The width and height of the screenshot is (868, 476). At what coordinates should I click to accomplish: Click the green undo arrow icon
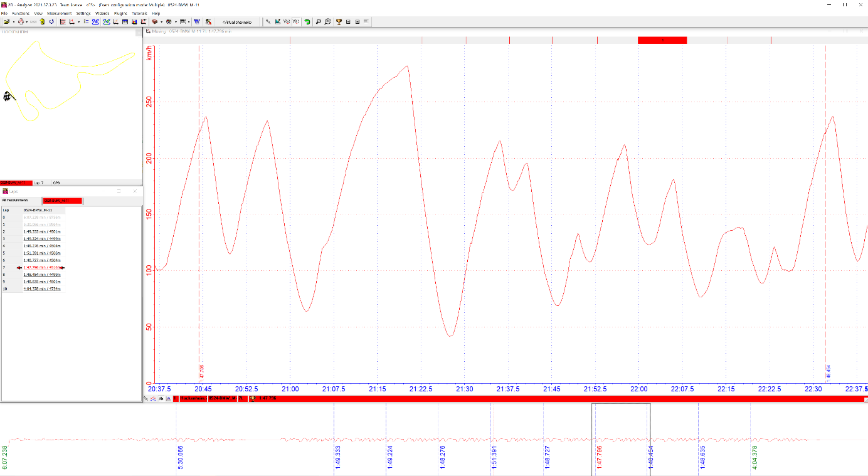click(x=307, y=21)
